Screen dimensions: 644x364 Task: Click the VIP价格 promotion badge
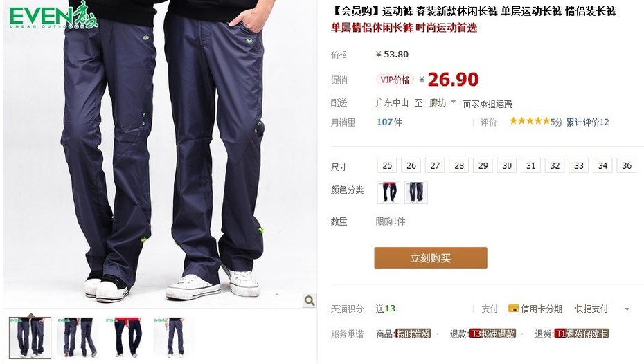point(395,80)
